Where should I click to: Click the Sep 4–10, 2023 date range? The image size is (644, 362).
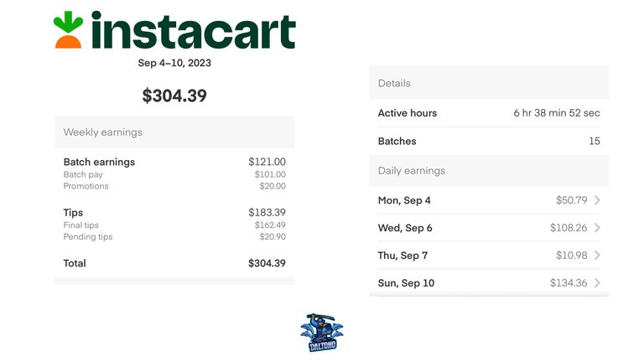pos(174,63)
